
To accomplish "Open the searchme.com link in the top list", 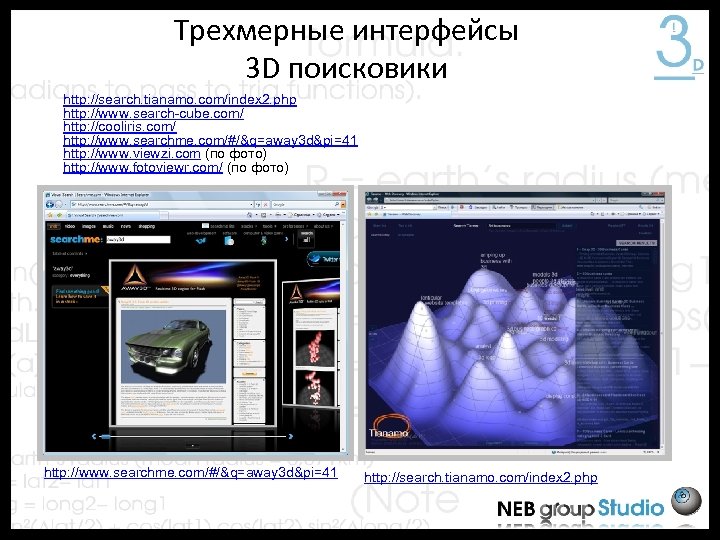I will (210, 140).
